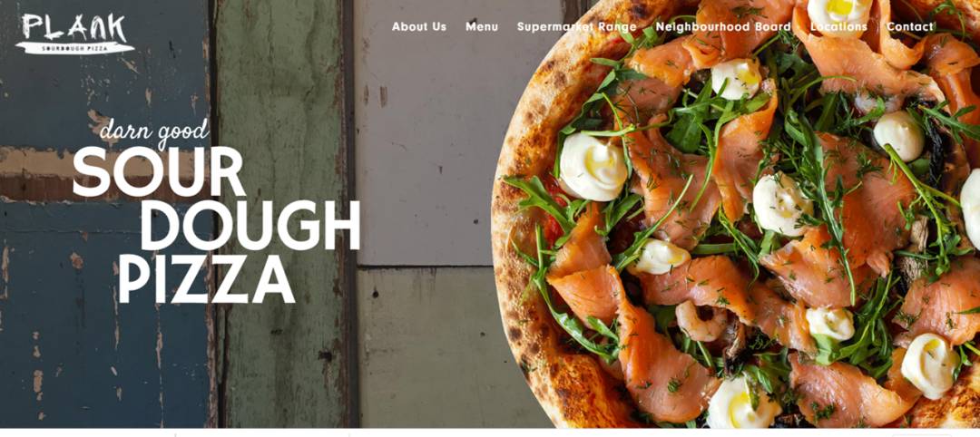Visit the Neighbourhood Board page
Screen dimensions: 980x437
tap(723, 27)
